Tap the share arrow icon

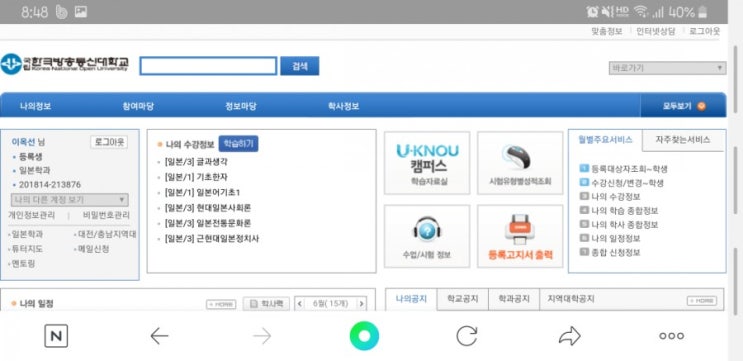point(570,336)
